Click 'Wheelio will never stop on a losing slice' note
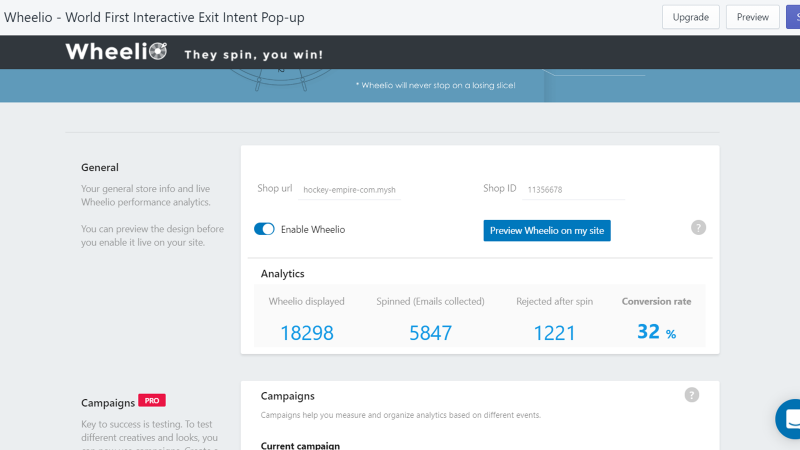This screenshot has width=800, height=450. point(436,85)
